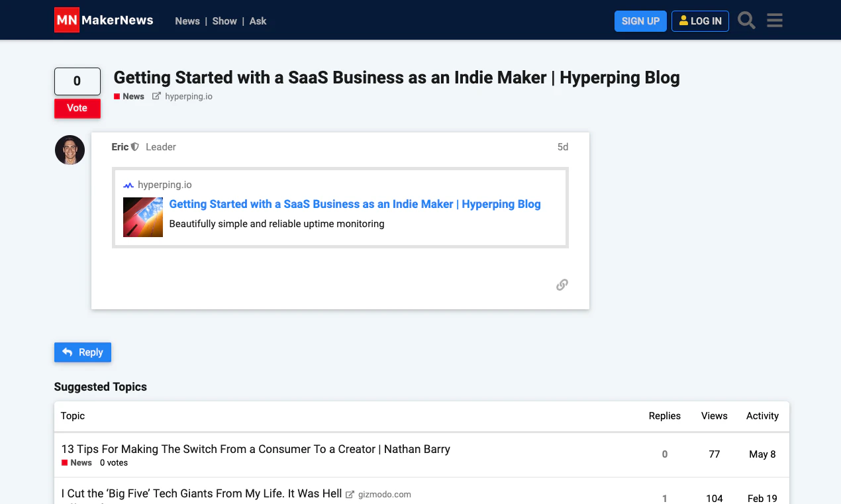
Task: Sort by the Activity column header
Action: [763, 416]
